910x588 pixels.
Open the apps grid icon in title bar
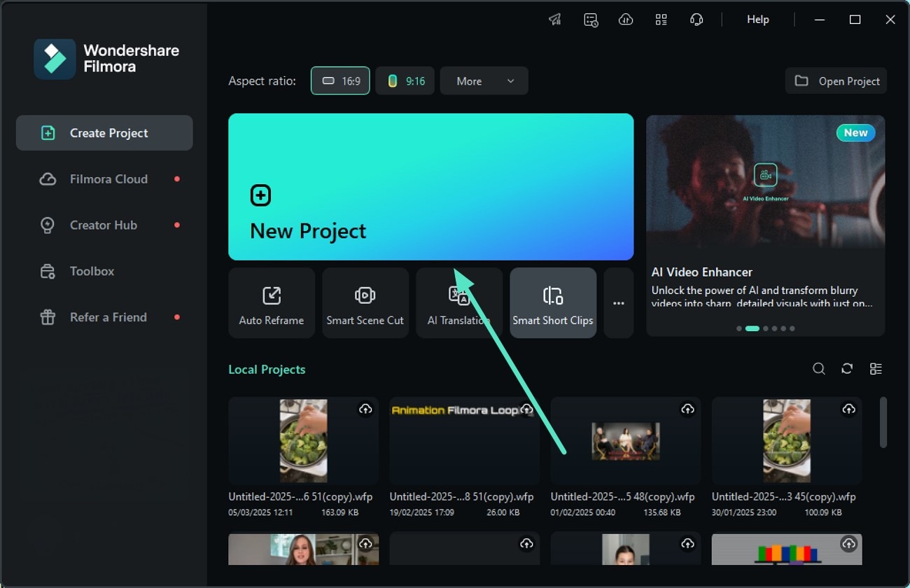(x=661, y=20)
